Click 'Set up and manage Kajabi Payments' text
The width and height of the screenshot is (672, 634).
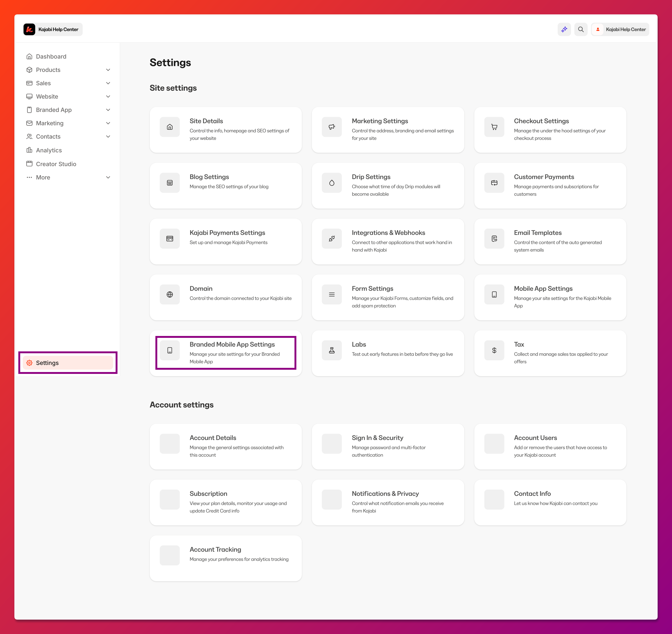coord(229,242)
